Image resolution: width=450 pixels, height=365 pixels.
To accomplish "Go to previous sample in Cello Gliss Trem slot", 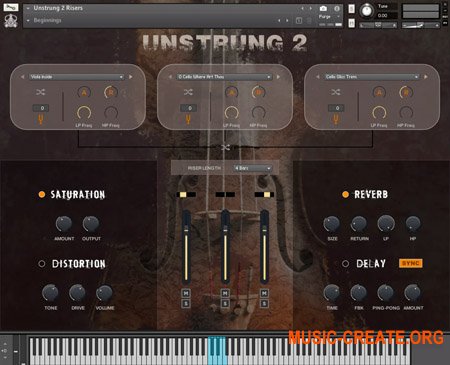I will (x=318, y=77).
